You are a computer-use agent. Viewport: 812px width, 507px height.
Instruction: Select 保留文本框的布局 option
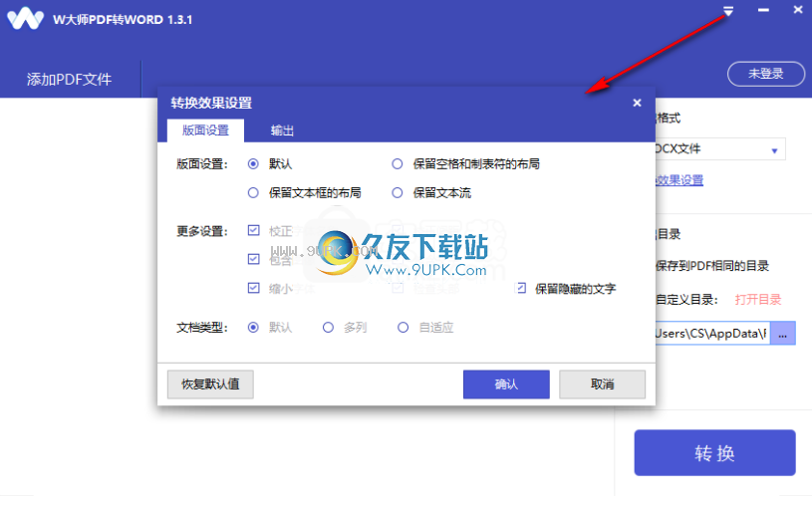tap(253, 193)
